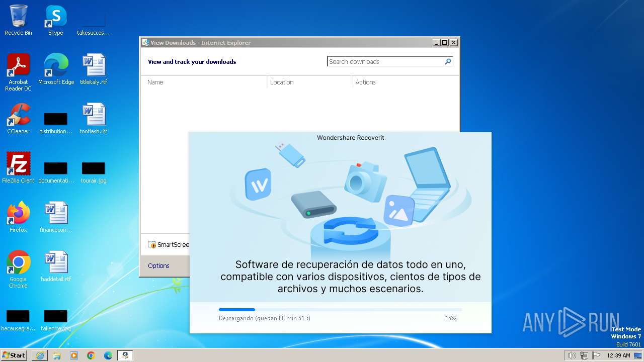Viewport: 644px width, 362px height.
Task: Open Windows Explorer from taskbar
Action: (57, 355)
